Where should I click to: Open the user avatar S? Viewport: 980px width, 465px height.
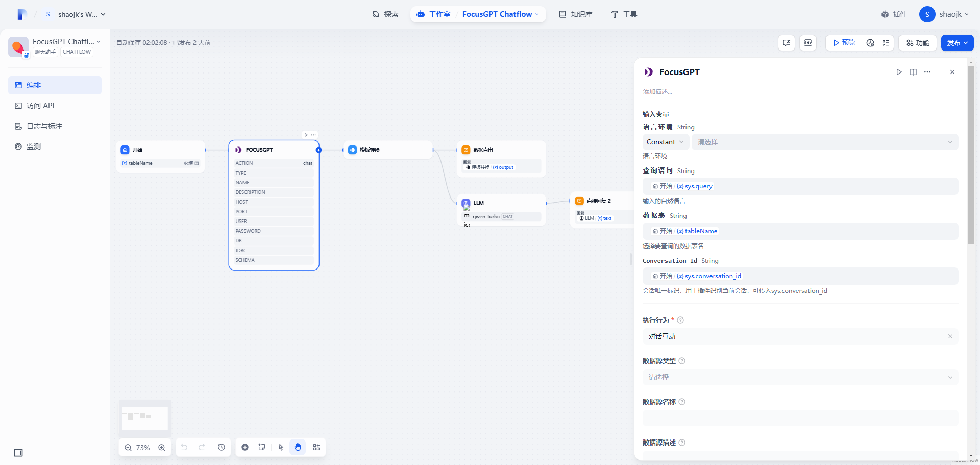click(927, 14)
